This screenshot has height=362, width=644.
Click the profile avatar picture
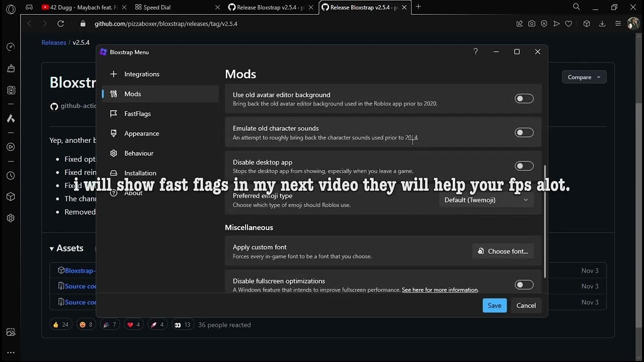[x=633, y=24]
